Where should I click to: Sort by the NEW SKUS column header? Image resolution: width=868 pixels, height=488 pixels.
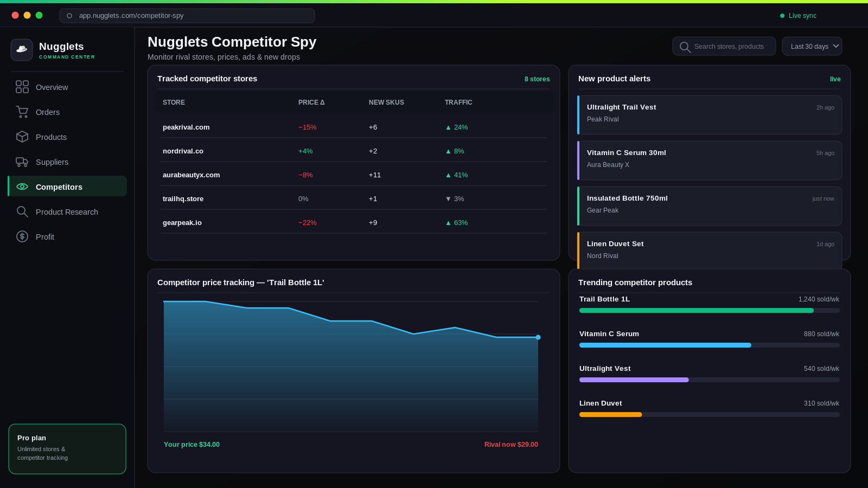pyautogui.click(x=386, y=102)
